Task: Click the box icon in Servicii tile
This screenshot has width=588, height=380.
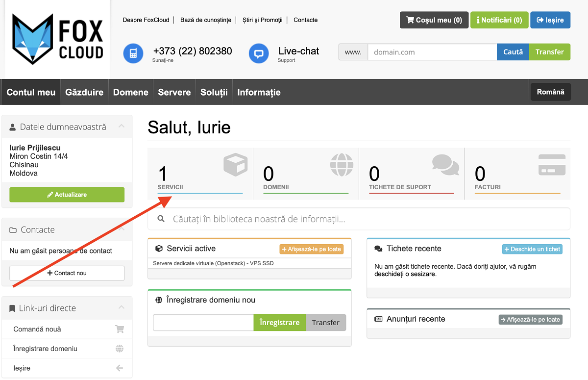Action: coord(235,165)
